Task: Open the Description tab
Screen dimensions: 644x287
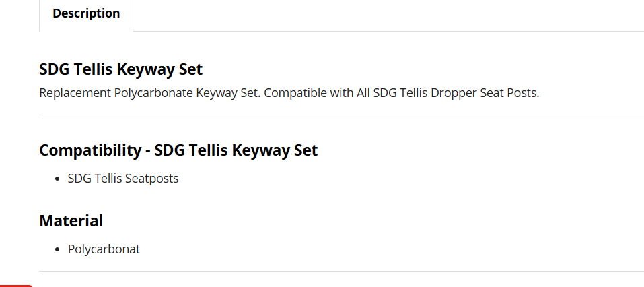Action: click(86, 13)
